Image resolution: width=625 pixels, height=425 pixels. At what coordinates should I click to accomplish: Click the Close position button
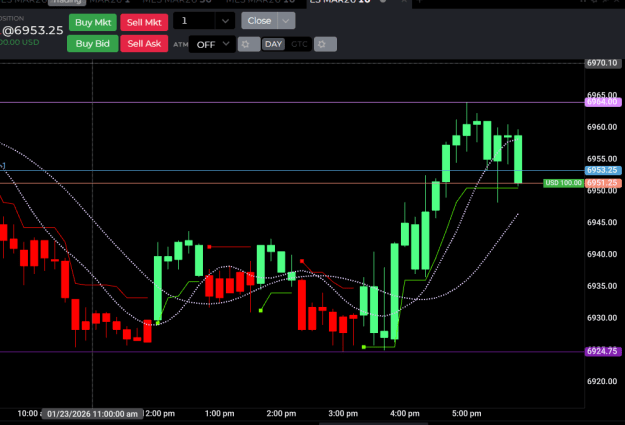coord(259,21)
